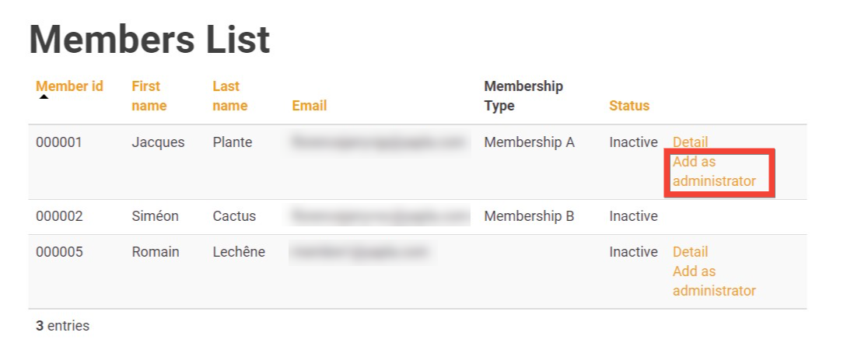Open Detail for Romain Lechêne

[x=690, y=252]
